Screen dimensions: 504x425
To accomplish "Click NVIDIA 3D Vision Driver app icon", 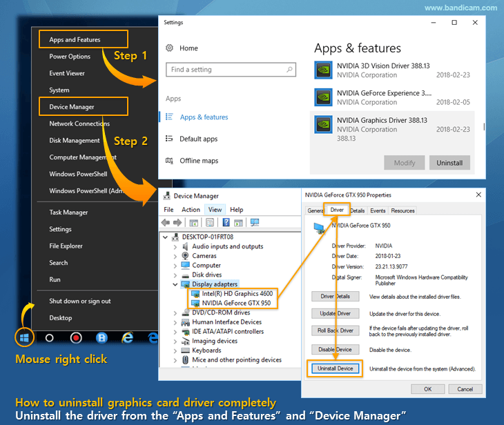I will 323,70.
